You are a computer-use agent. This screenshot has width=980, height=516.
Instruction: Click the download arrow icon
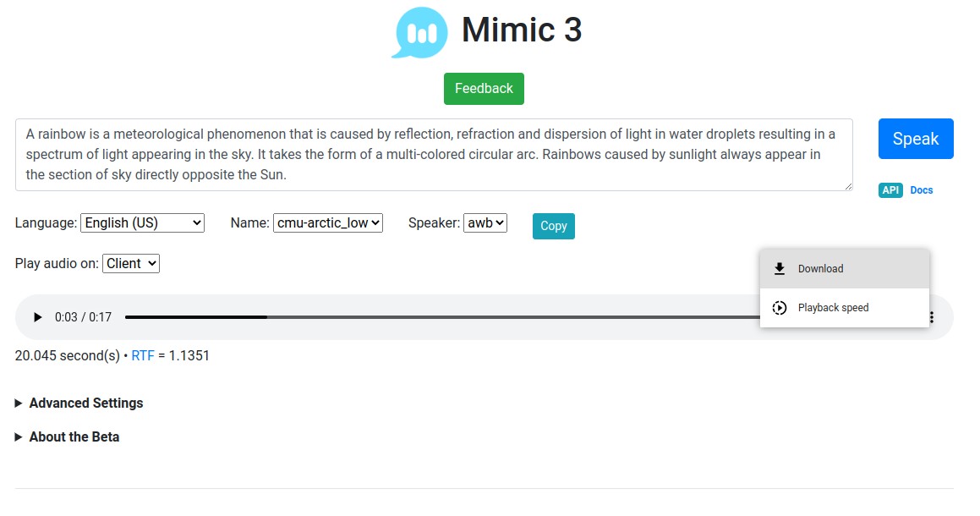point(780,269)
